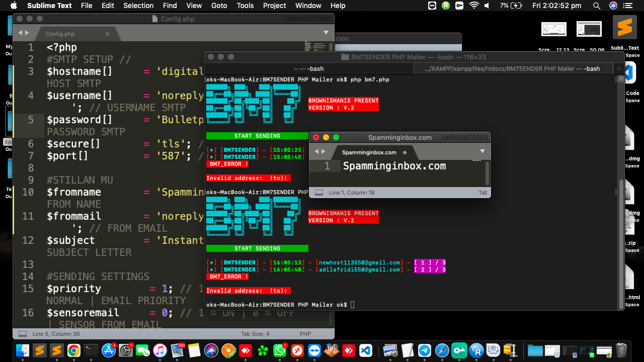Click the terminal prompt input cursor

coord(353,305)
